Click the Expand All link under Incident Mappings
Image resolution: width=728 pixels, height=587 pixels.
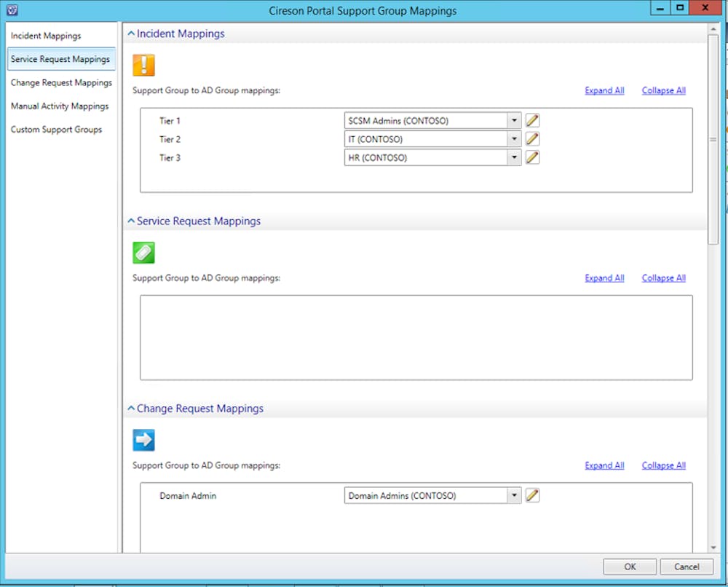604,90
